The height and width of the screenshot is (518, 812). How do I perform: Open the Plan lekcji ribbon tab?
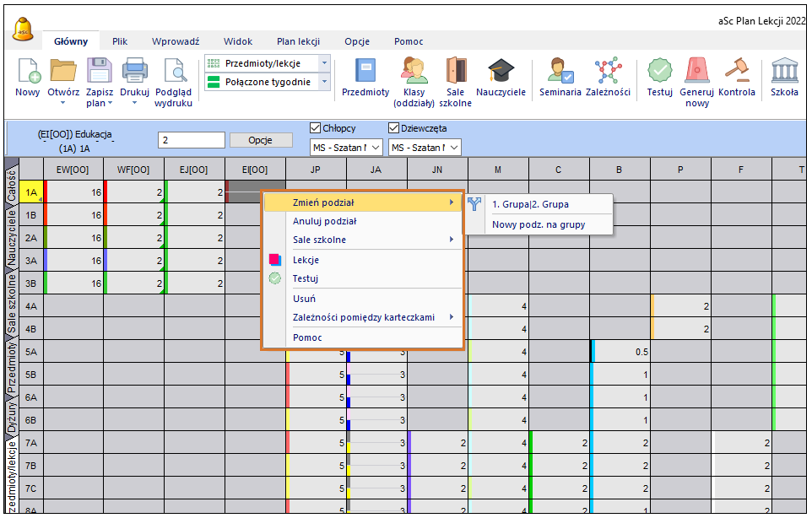tap(298, 41)
